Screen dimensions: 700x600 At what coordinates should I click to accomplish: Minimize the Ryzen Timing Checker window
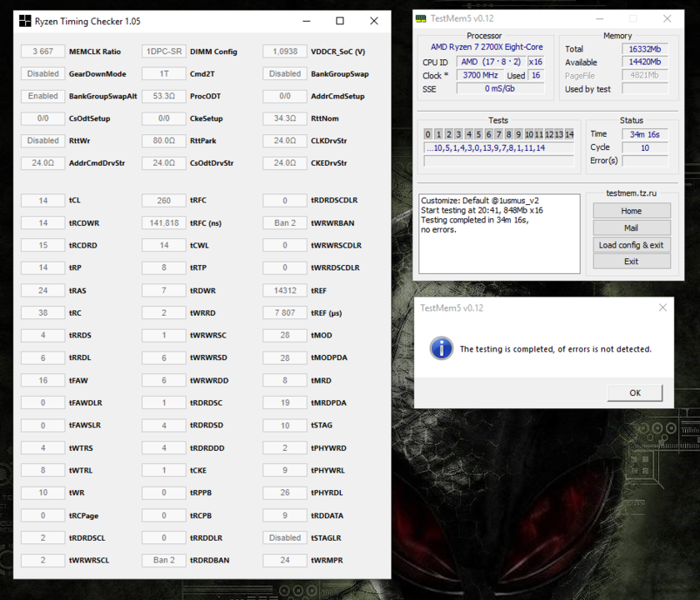click(x=307, y=21)
